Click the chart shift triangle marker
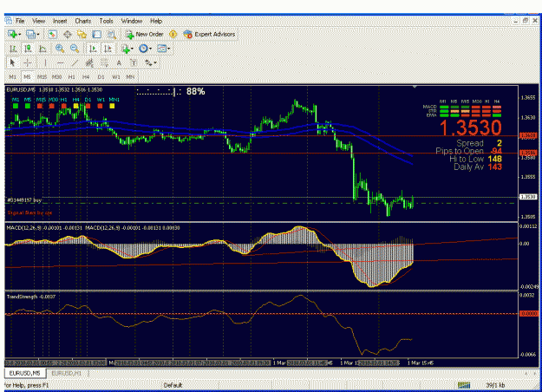Image resolution: width=542 pixels, height=392 pixels. coord(415,87)
